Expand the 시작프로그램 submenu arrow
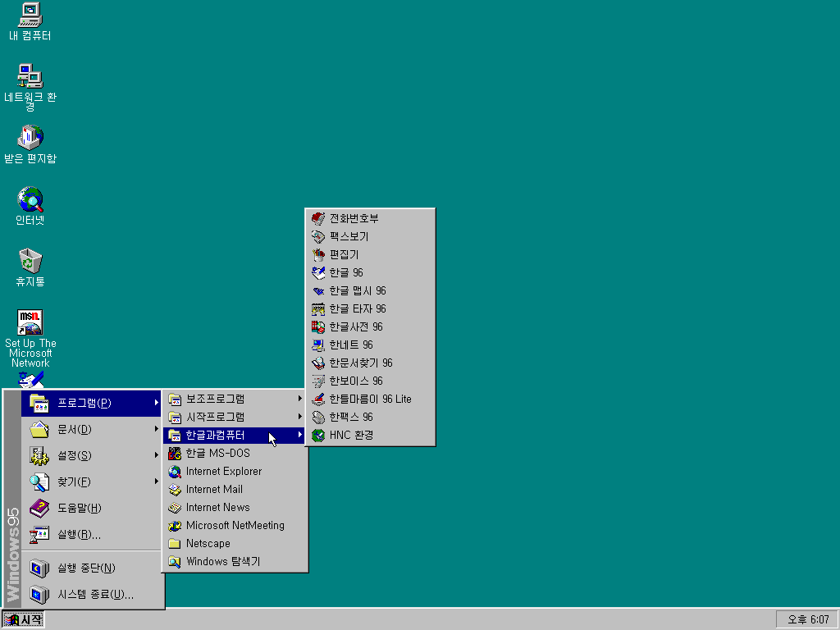Screen dimensions: 840x630 (x=300, y=417)
